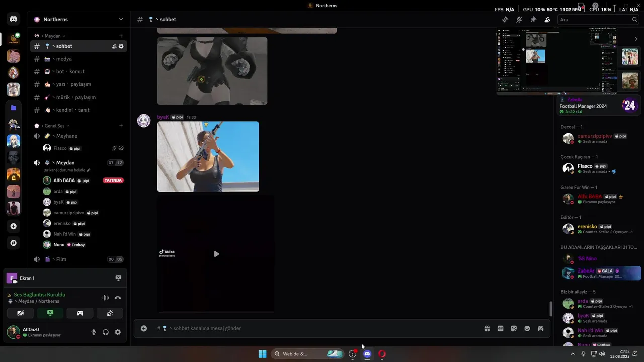Switch to the bot・komut channel
This screenshot has height=362, width=644.
78,72
